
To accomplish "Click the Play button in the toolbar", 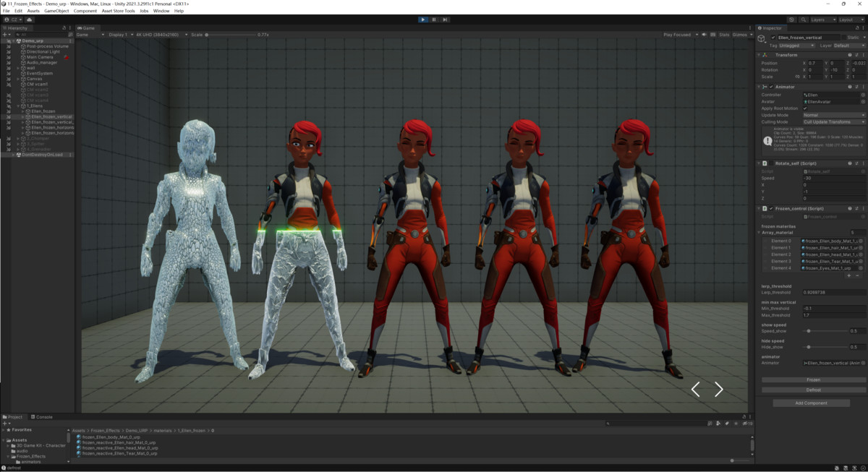I will pyautogui.click(x=423, y=20).
